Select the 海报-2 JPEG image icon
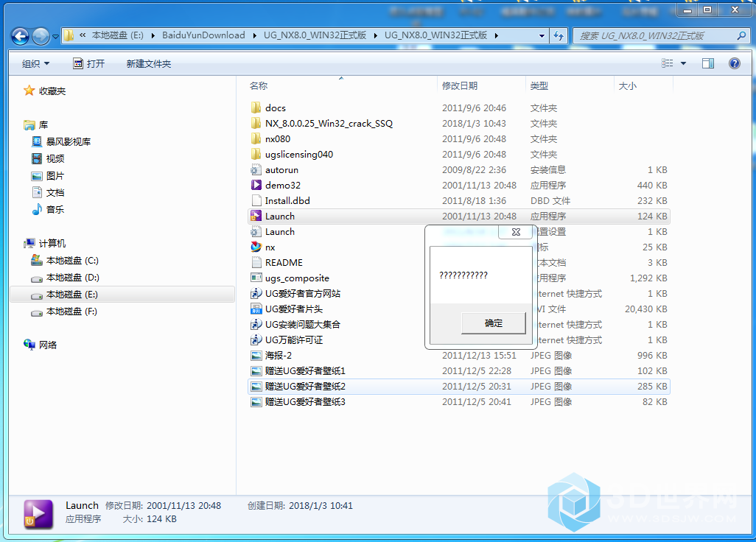 (256, 356)
